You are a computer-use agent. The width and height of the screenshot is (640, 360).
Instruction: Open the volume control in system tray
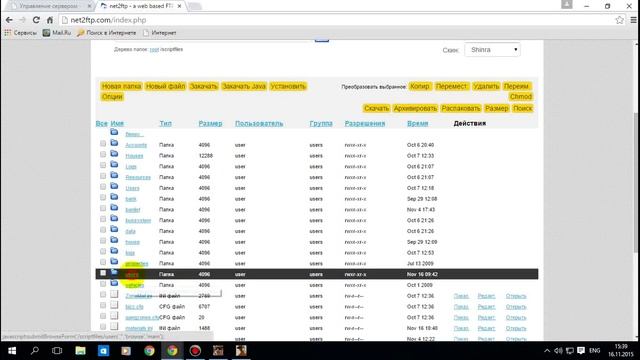(x=558, y=351)
